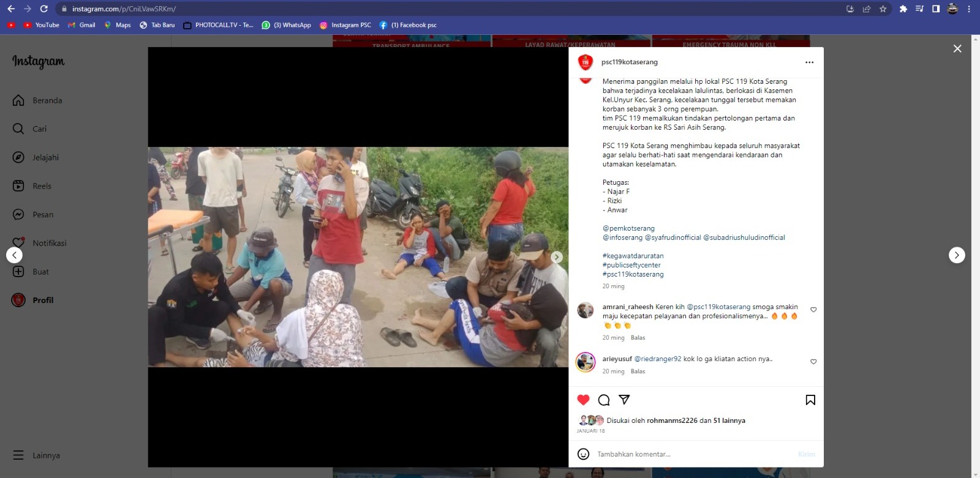
Task: Show the 51 lainnya likers
Action: coord(729,420)
